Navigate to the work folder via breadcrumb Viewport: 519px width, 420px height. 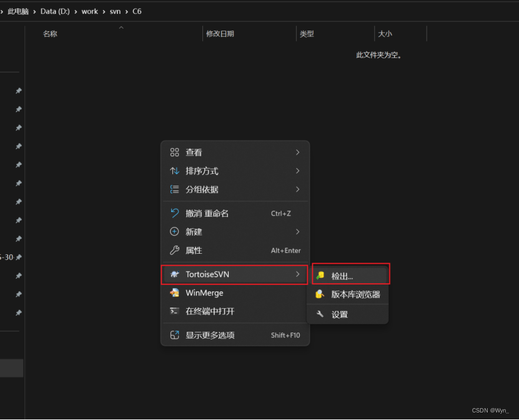[x=89, y=11]
